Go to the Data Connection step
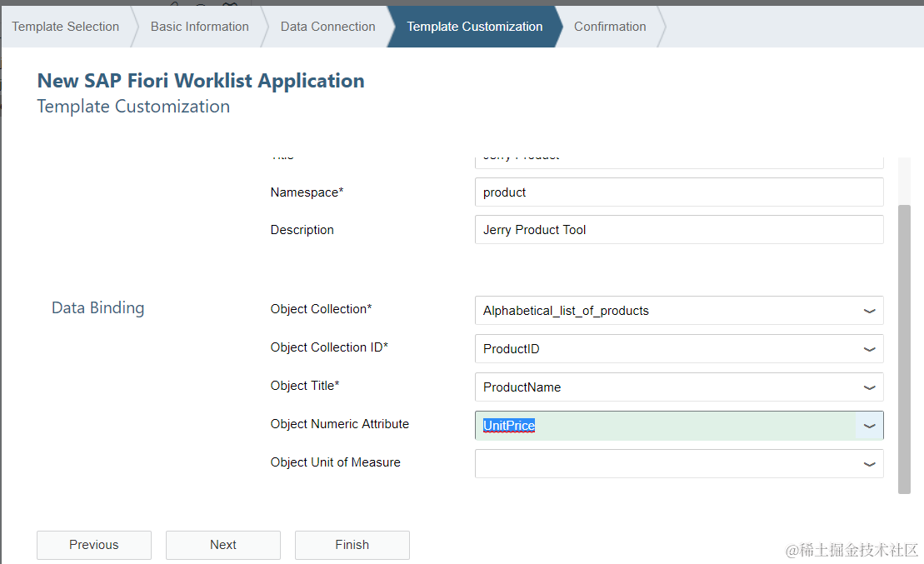The width and height of the screenshot is (924, 564). pos(327,27)
